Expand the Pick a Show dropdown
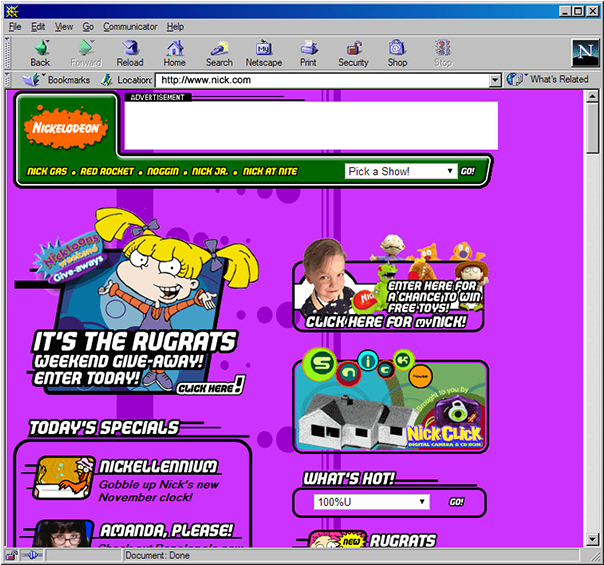The height and width of the screenshot is (565, 604). click(x=450, y=172)
